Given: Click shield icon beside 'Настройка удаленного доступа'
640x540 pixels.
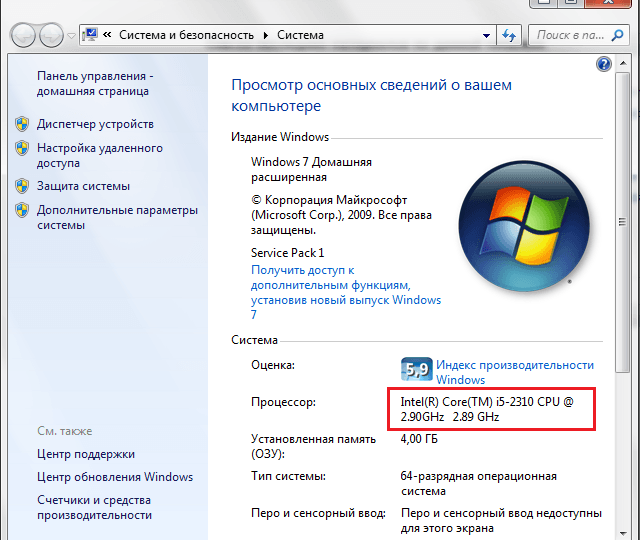Looking at the screenshot, I should coord(22,148).
